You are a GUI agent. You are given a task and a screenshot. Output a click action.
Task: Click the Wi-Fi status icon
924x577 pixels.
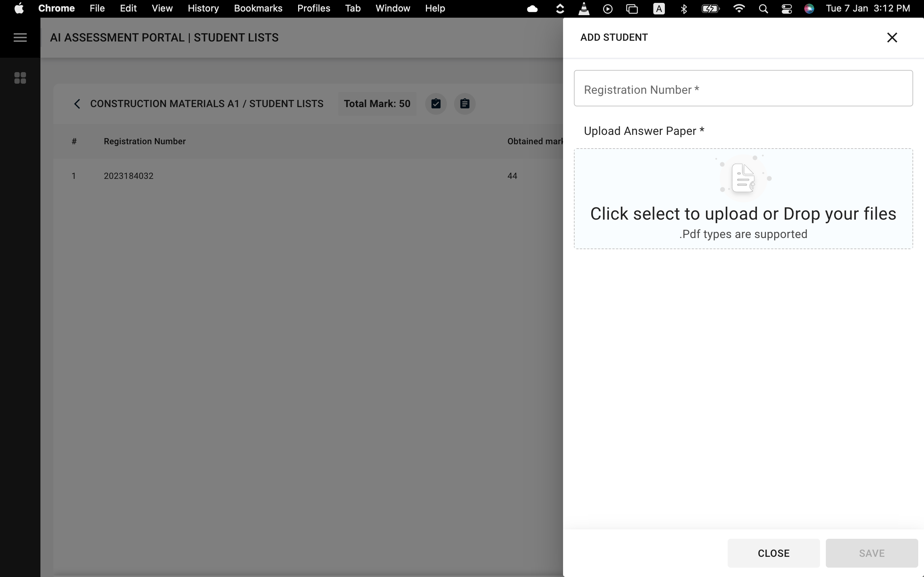tap(739, 9)
